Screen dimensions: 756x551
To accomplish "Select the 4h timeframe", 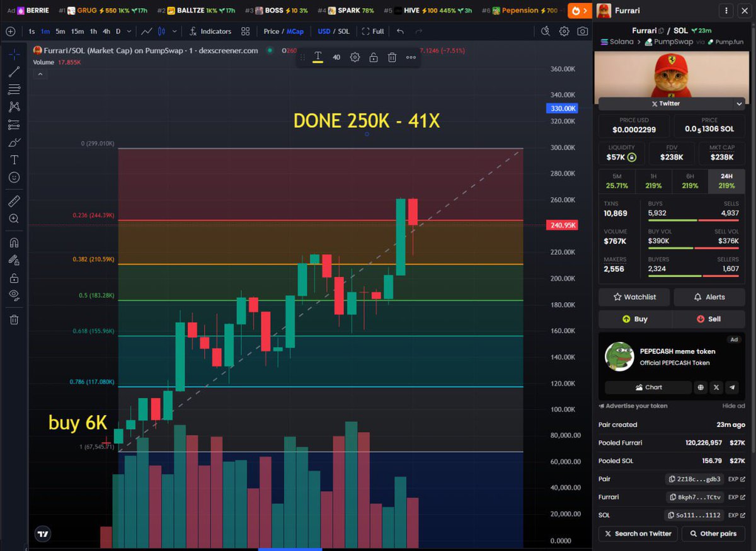I will coord(106,31).
